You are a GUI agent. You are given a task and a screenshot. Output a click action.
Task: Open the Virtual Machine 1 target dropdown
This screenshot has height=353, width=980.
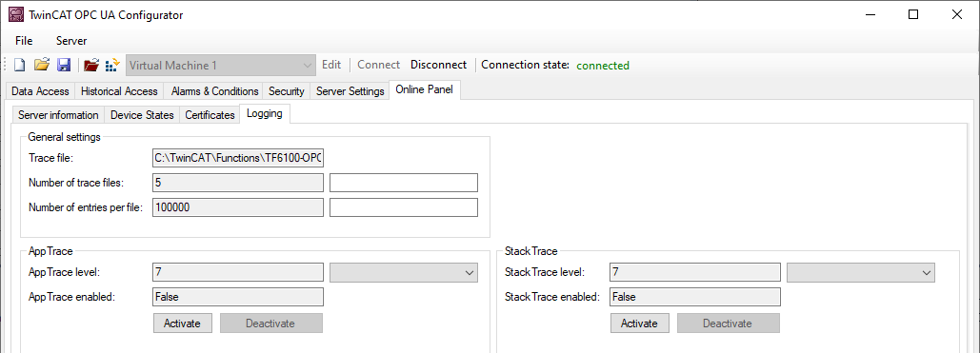(x=221, y=65)
